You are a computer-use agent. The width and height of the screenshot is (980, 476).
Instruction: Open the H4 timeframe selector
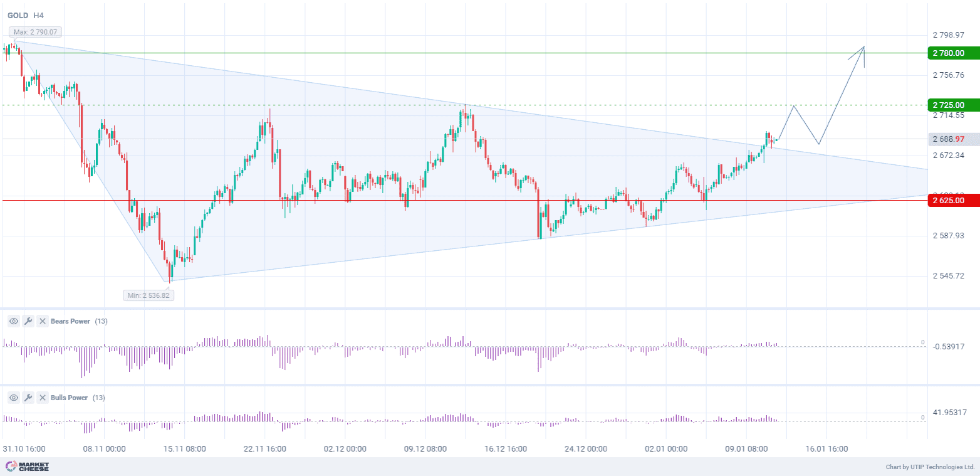[39, 15]
